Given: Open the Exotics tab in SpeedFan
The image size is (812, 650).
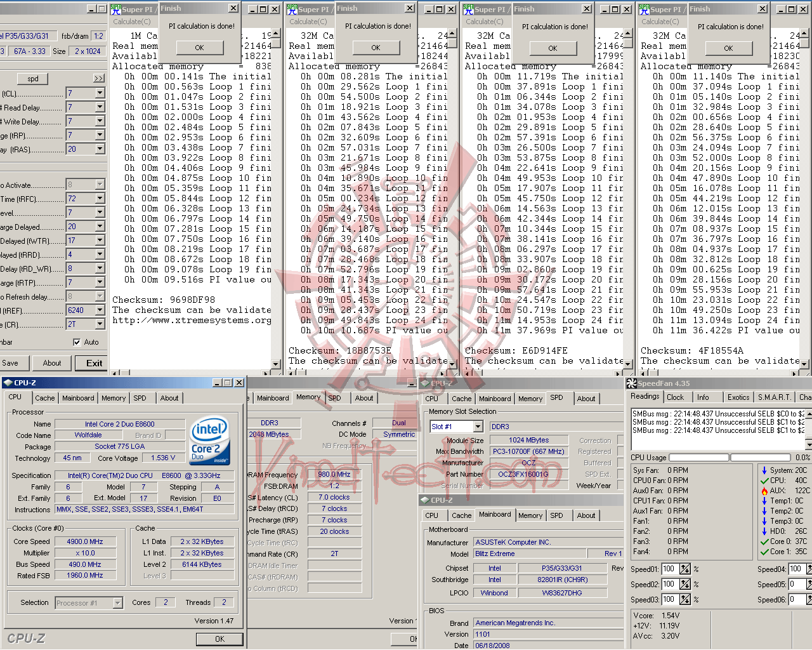Looking at the screenshot, I should (738, 397).
